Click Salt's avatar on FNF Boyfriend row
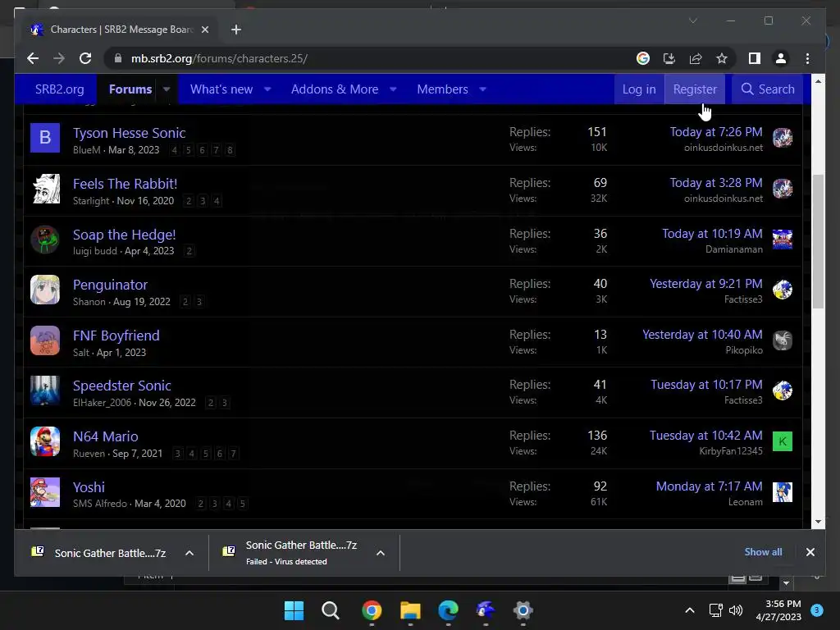Viewport: 840px width, 630px height. coord(45,340)
